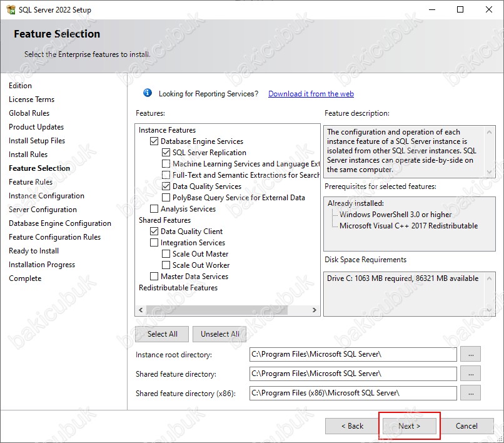Click the Already installed: heading
The image size is (504, 443).
click(356, 203)
